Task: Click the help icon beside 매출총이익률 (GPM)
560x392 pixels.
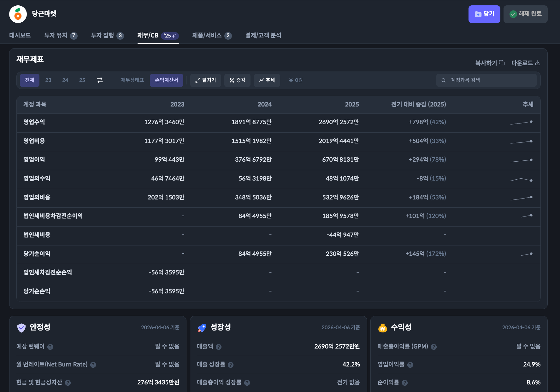Action: pos(434,347)
